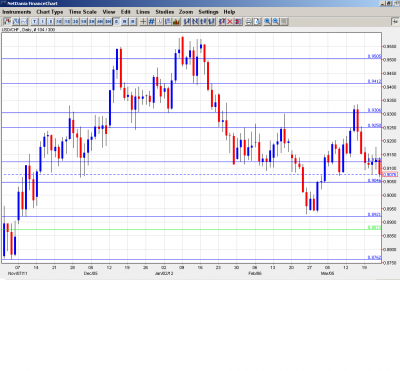The width and height of the screenshot is (400, 371).
Task: Choose the 5-minute time scale button
Action: click(51, 22)
